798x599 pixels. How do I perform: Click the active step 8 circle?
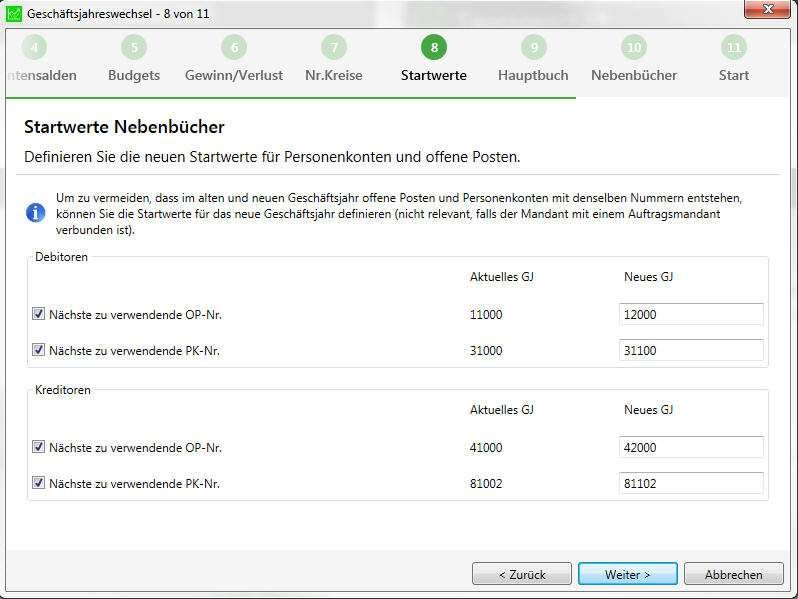[434, 47]
